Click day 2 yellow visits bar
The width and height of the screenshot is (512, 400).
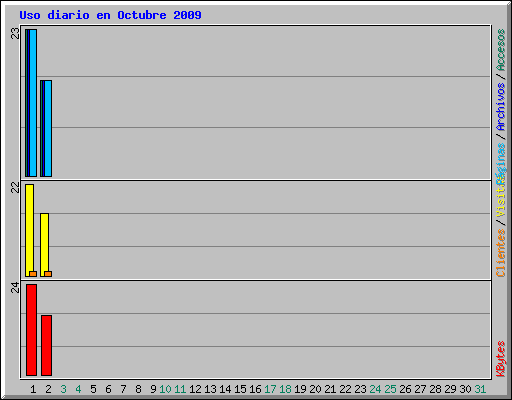(44, 245)
